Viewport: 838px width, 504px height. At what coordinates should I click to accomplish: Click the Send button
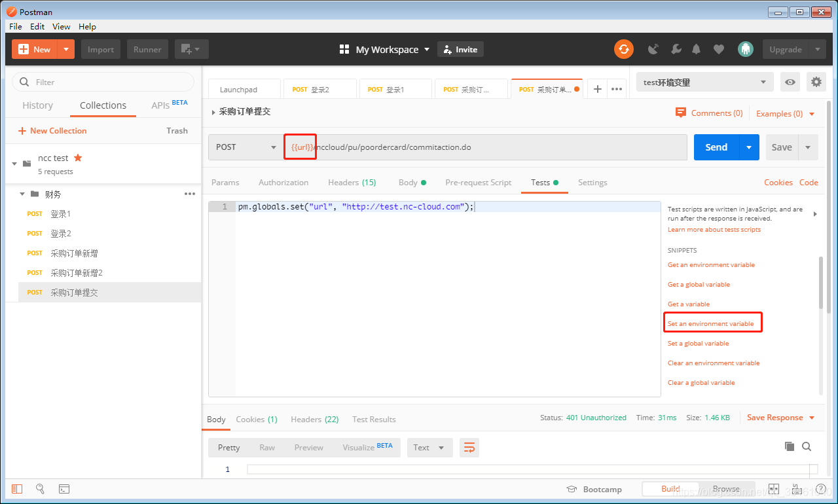pyautogui.click(x=716, y=147)
